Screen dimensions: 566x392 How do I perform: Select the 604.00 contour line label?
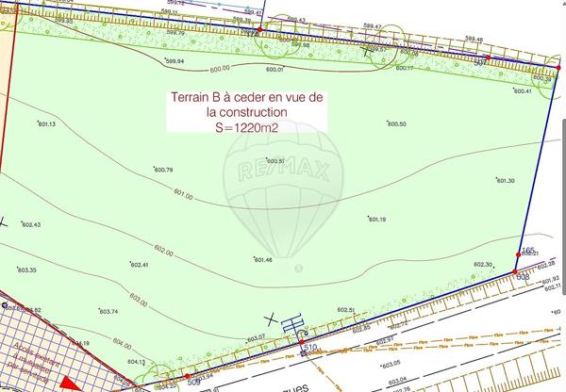(x=122, y=344)
